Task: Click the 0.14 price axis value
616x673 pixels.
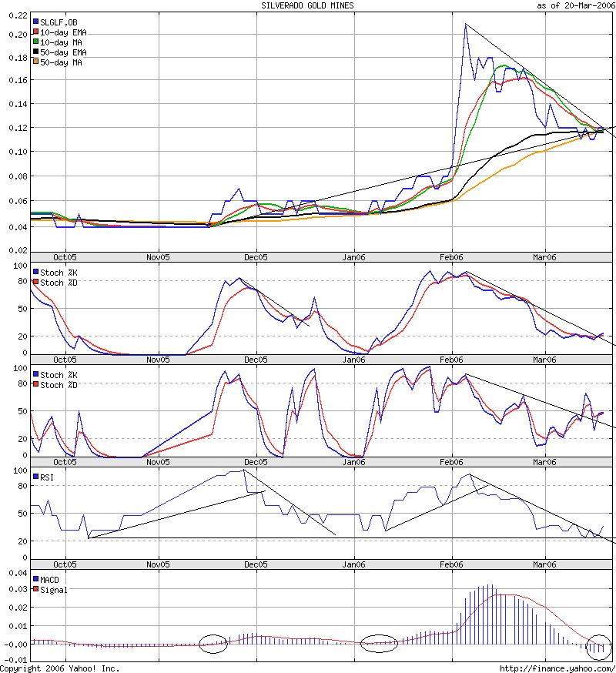Action: tap(18, 104)
